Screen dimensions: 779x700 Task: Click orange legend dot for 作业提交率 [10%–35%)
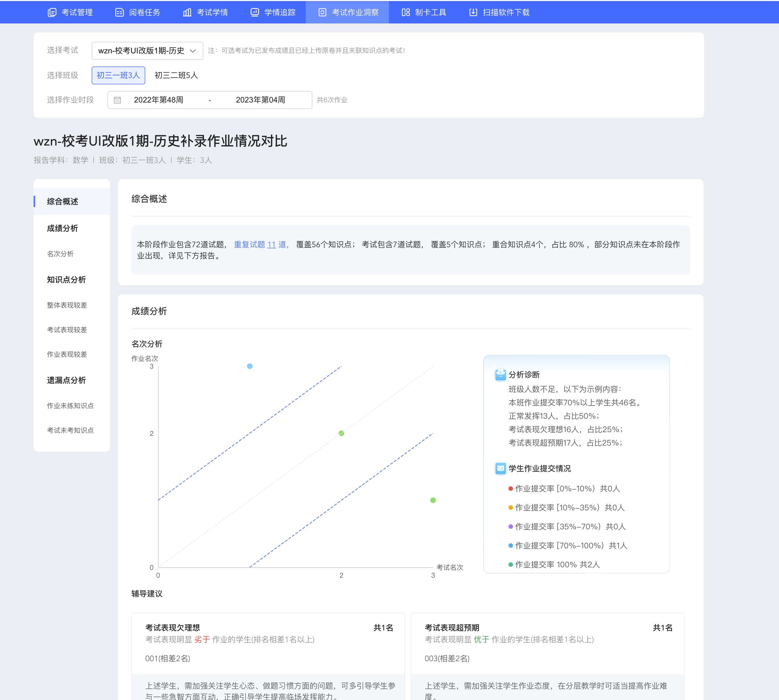510,508
